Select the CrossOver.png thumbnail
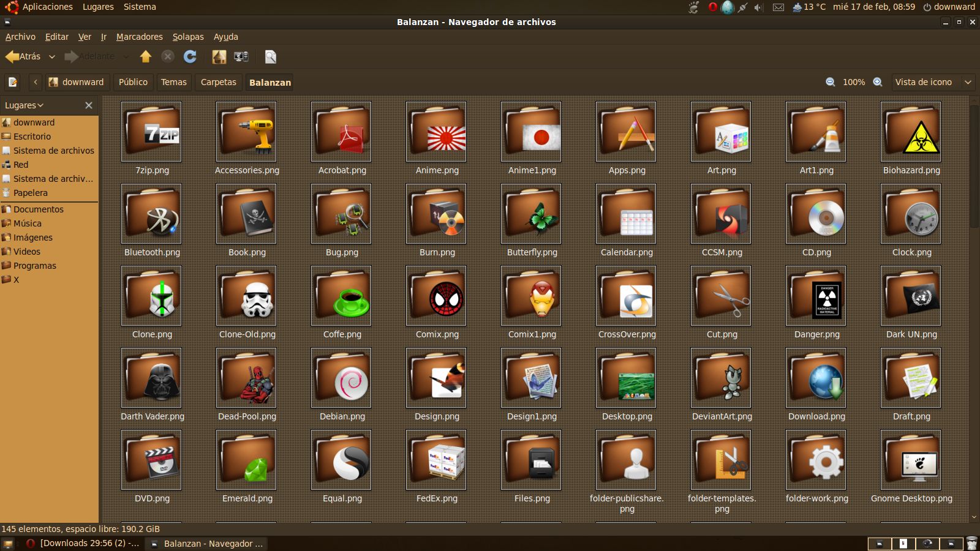The width and height of the screenshot is (980, 551). tap(626, 296)
